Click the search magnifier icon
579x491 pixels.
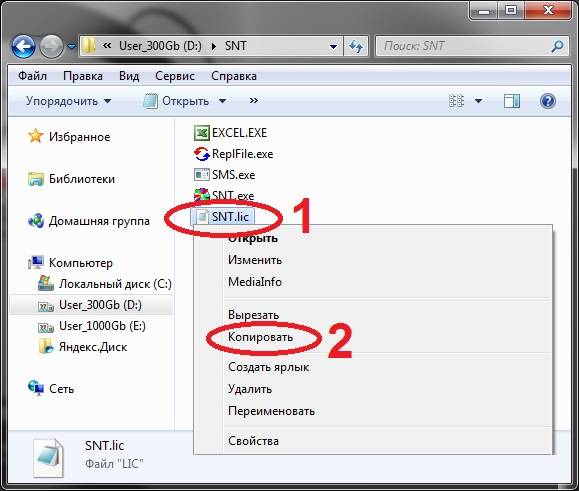pos(557,46)
